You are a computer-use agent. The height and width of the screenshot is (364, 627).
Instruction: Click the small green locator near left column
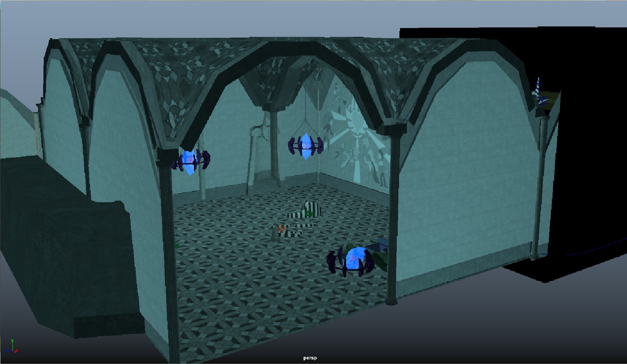(x=177, y=246)
